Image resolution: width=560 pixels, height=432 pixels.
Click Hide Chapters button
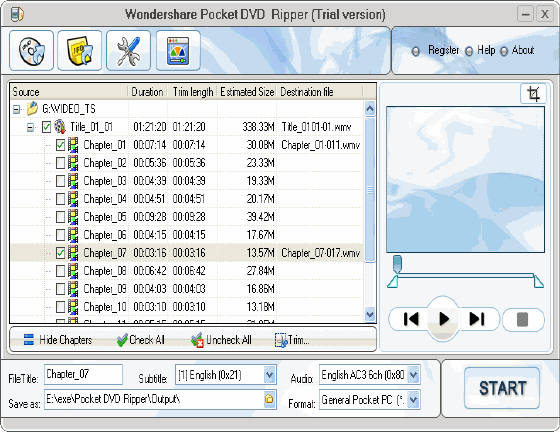point(58,340)
